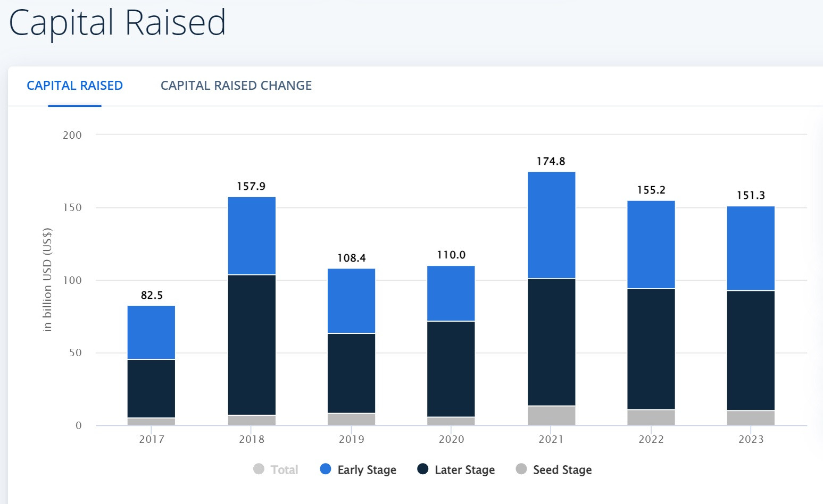
Task: Click the 2022 Later Stage bar segment
Action: (651, 349)
